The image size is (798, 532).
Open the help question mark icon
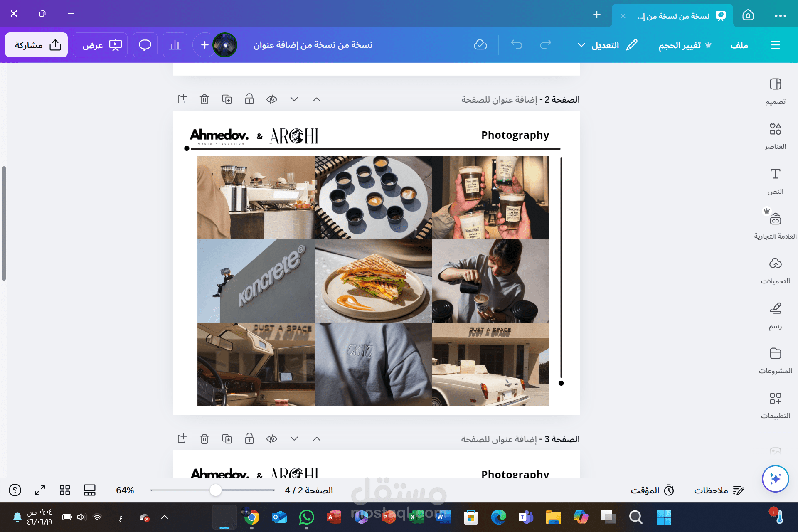15,490
